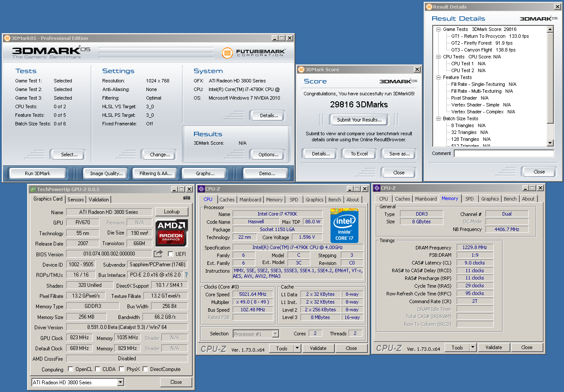Click the Result Details scrollbar thumb
The image size is (564, 392).
pyautogui.click(x=550, y=79)
